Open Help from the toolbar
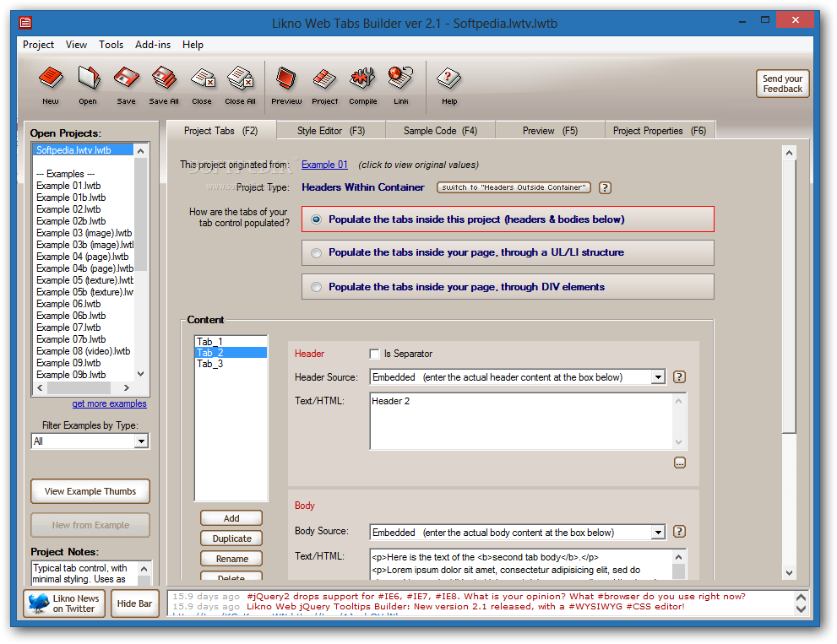This screenshot has height=644, width=837. pyautogui.click(x=449, y=85)
